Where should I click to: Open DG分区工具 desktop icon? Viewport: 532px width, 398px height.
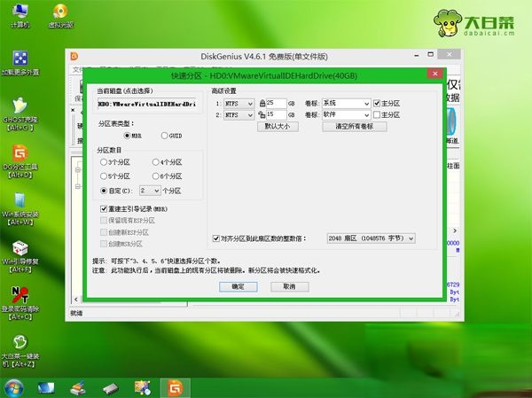(x=20, y=161)
